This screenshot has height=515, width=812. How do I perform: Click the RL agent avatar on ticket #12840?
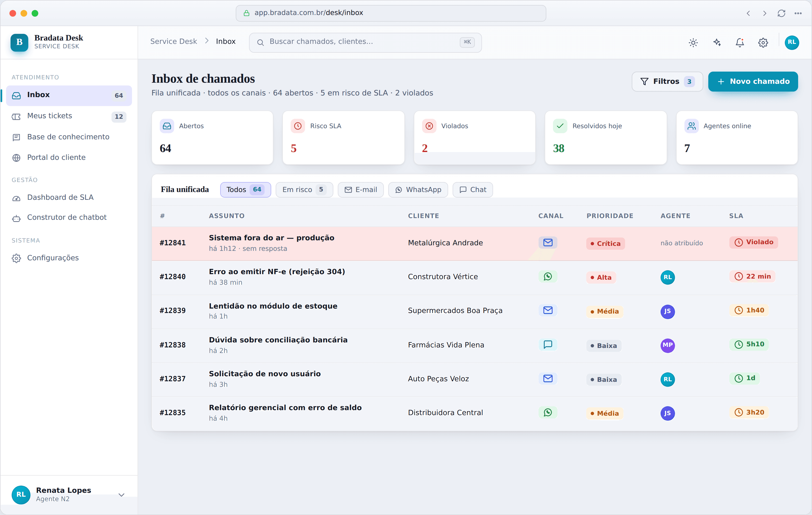(667, 277)
